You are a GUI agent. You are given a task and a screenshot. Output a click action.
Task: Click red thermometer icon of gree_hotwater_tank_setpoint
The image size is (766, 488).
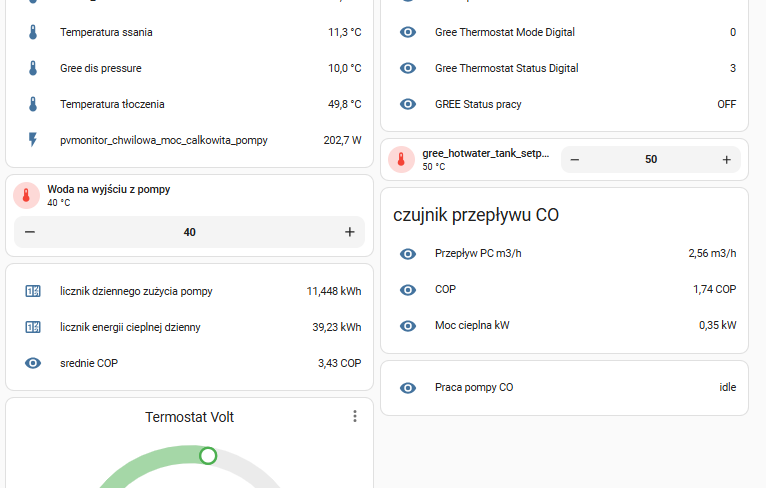(401, 159)
